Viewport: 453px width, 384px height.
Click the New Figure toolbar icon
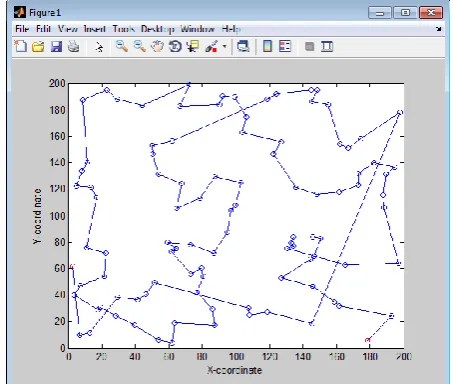21,46
